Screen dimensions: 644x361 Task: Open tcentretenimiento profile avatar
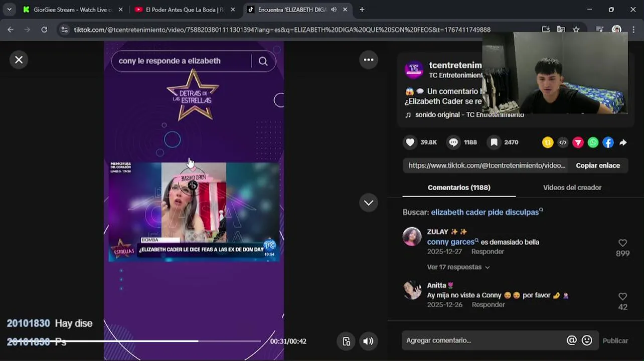pyautogui.click(x=414, y=70)
